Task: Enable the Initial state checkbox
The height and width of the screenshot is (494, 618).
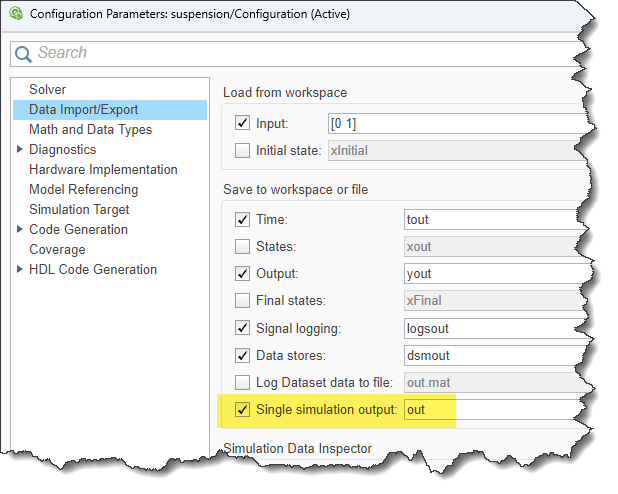Action: (242, 150)
